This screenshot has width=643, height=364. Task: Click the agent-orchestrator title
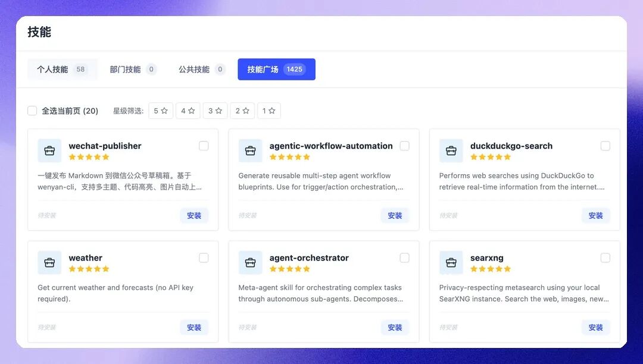[x=309, y=258]
